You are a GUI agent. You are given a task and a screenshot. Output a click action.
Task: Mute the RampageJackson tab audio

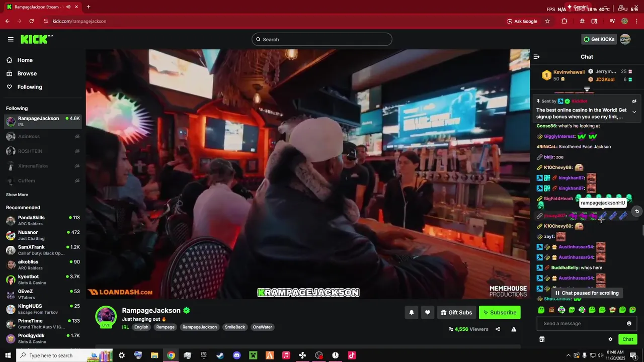pos(68,7)
